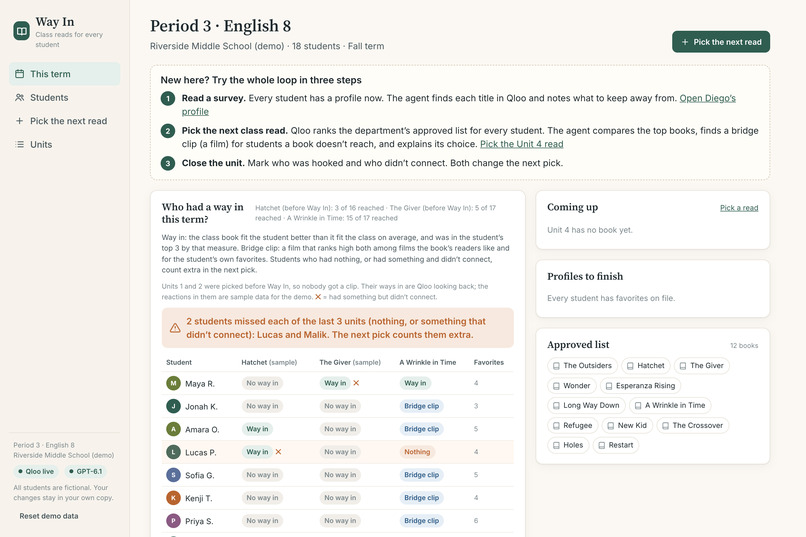
Task: Click the warning triangle icon in alert banner
Action: coord(175,328)
